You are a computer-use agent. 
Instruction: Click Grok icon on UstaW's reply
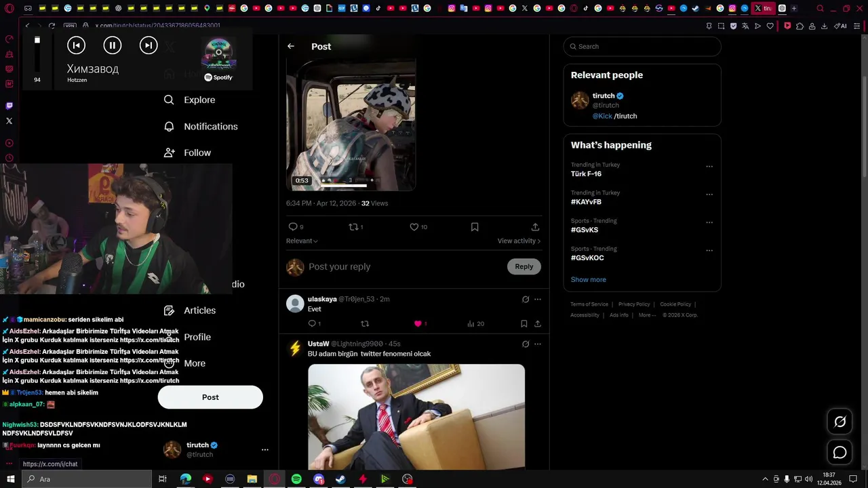pyautogui.click(x=526, y=344)
